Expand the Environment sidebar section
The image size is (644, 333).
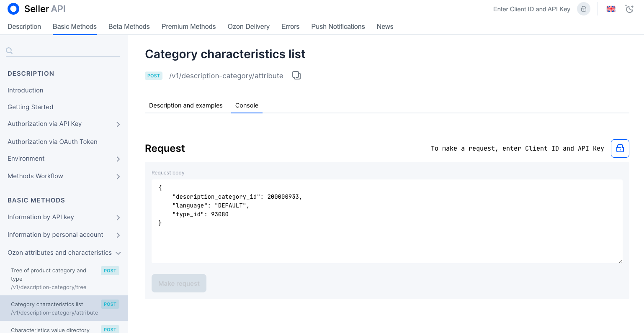pyautogui.click(x=118, y=159)
